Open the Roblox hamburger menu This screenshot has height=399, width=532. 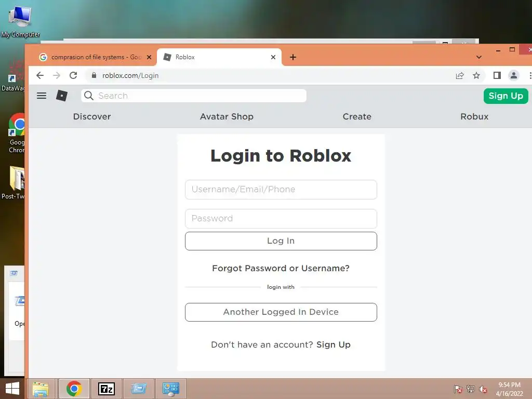pyautogui.click(x=42, y=96)
